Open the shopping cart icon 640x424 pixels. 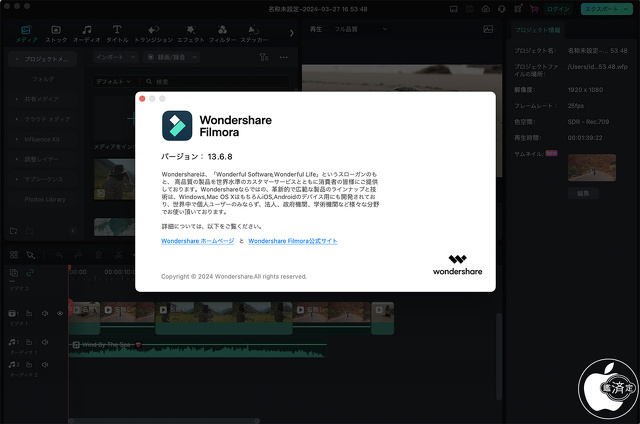coord(534,9)
